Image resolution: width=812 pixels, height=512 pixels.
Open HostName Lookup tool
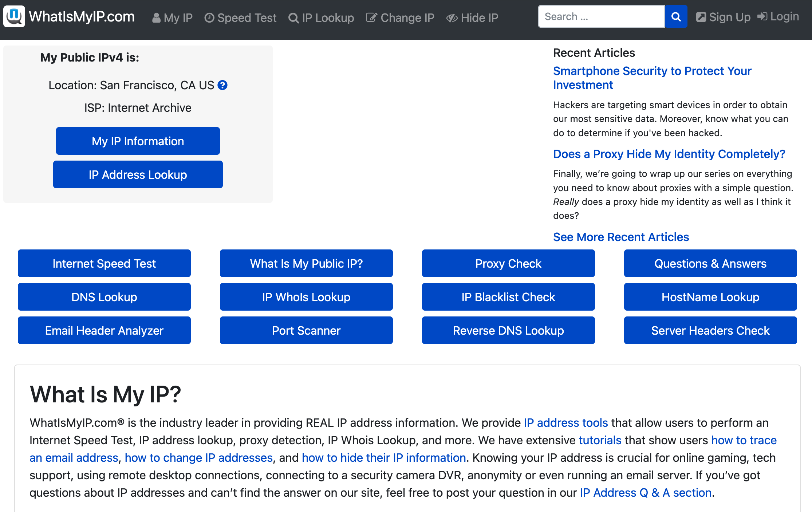pyautogui.click(x=710, y=297)
